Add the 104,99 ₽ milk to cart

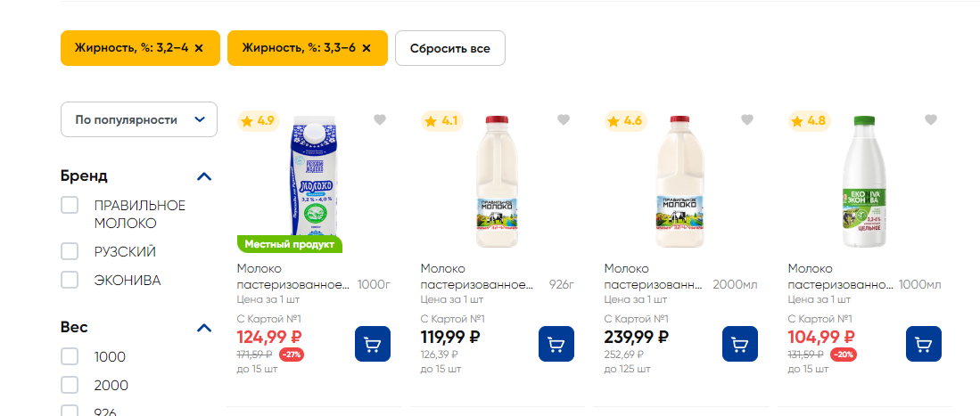point(924,344)
